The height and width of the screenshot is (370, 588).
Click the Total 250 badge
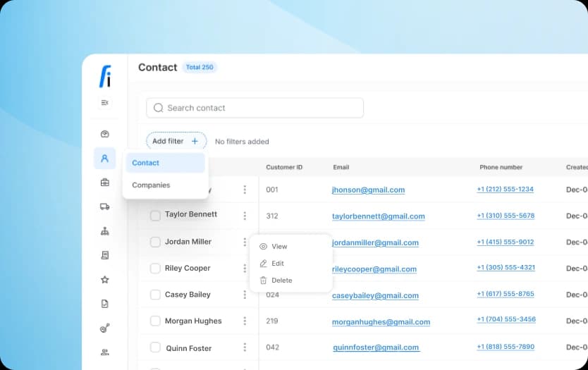click(x=200, y=68)
